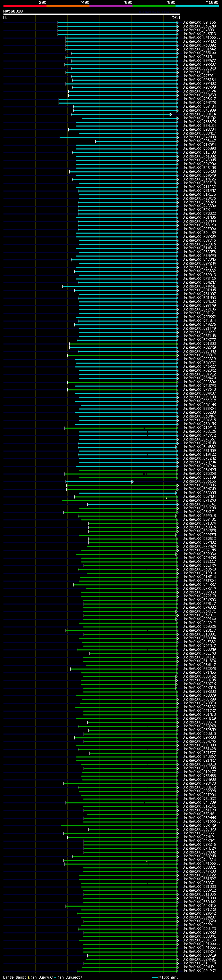
Task: Click hit label UniRef100_C9L9X2
Action: coord(199,971)
